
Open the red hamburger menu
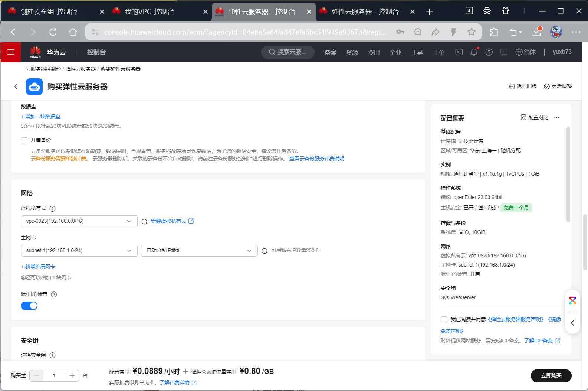coord(11,52)
